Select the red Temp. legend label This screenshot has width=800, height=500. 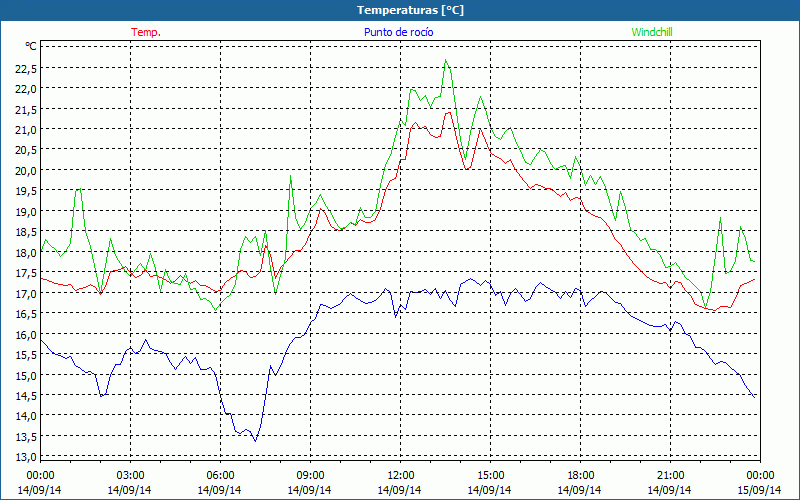tap(146, 32)
